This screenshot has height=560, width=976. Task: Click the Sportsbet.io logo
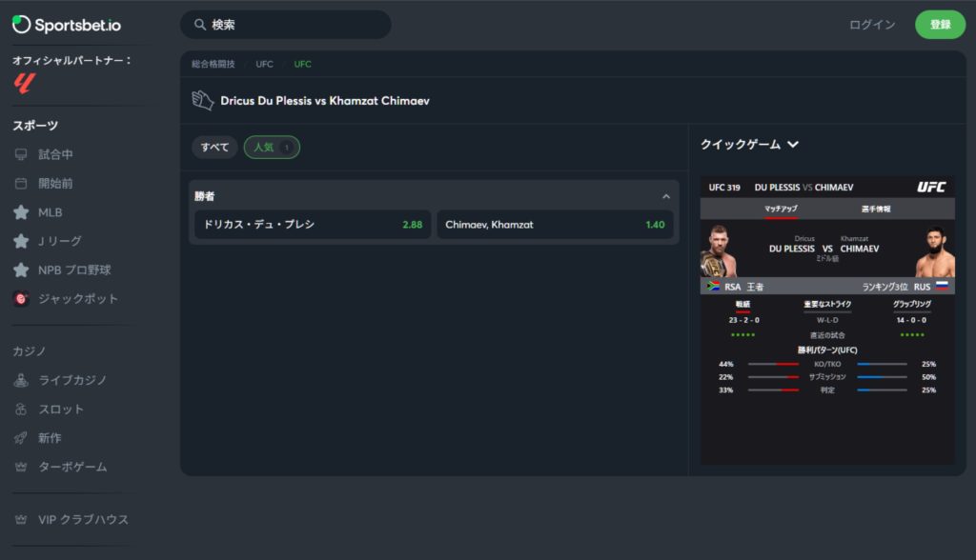pyautogui.click(x=67, y=25)
